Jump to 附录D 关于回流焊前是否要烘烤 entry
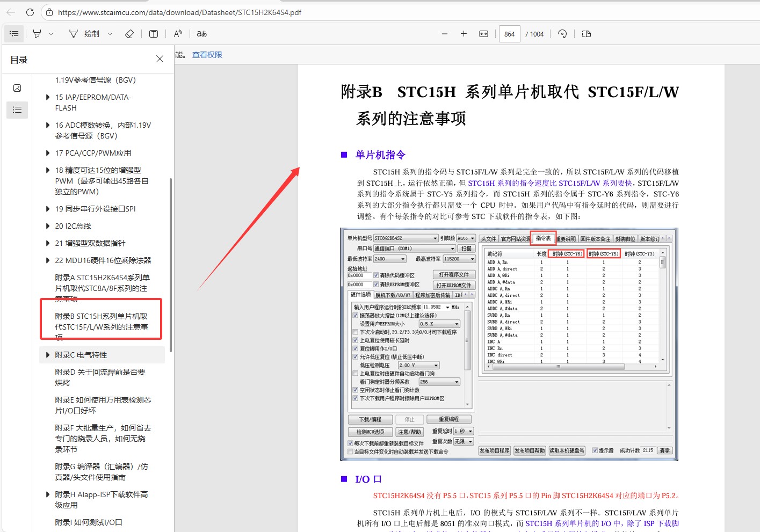760x532 pixels. click(x=102, y=377)
